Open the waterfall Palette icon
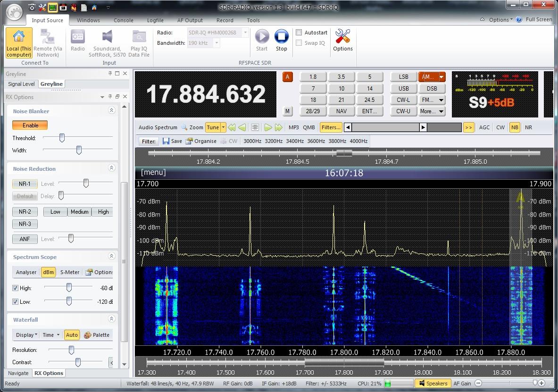 (x=88, y=335)
